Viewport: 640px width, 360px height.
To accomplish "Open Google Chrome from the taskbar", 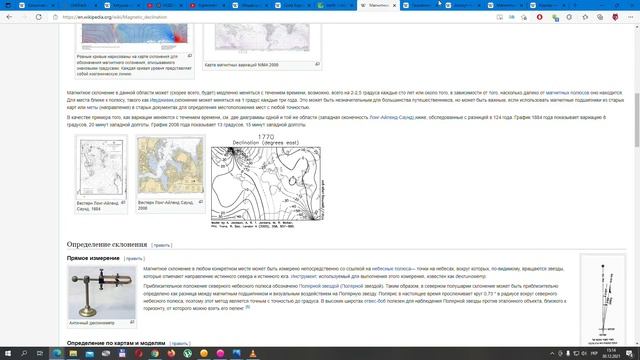I will [155, 353].
